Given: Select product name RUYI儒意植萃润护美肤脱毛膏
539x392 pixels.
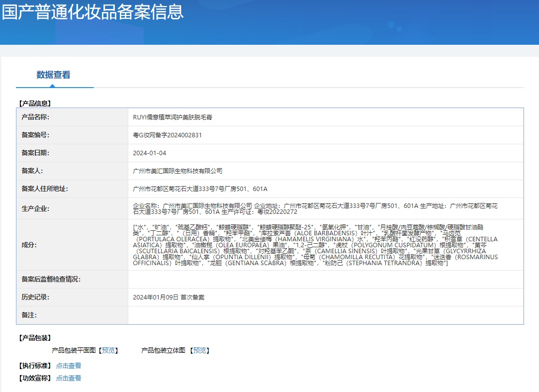Looking at the screenshot, I should pos(173,117).
